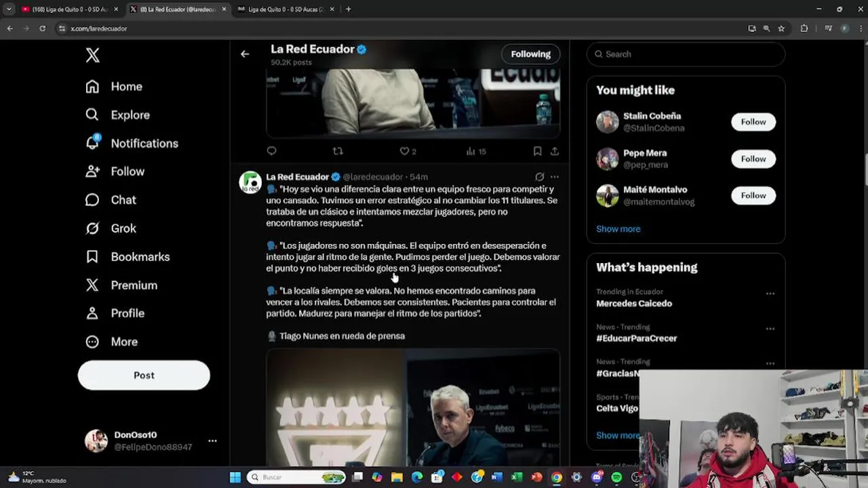This screenshot has height=488, width=868.
Task: View analytics of the top post with 15 views
Action: coord(476,151)
